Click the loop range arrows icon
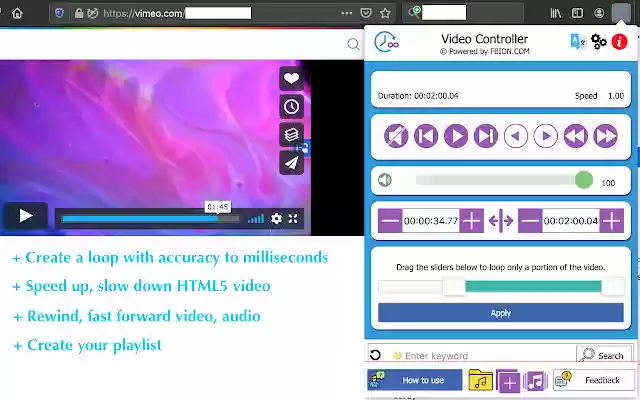 501,221
